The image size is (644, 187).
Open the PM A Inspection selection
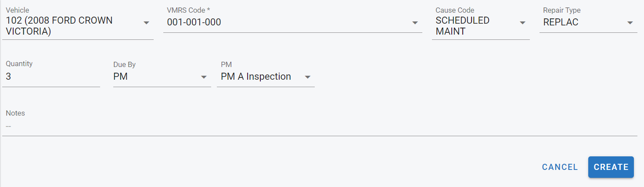click(256, 77)
